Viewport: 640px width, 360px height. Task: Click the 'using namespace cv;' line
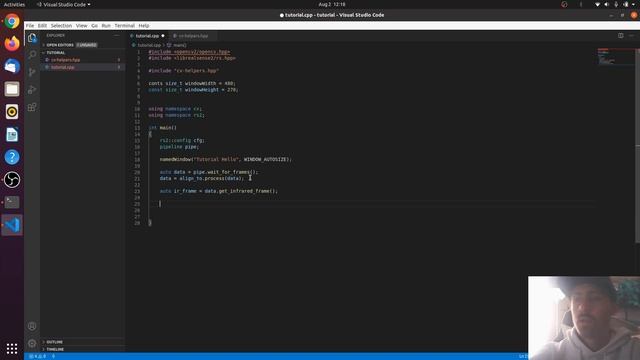[x=175, y=109]
